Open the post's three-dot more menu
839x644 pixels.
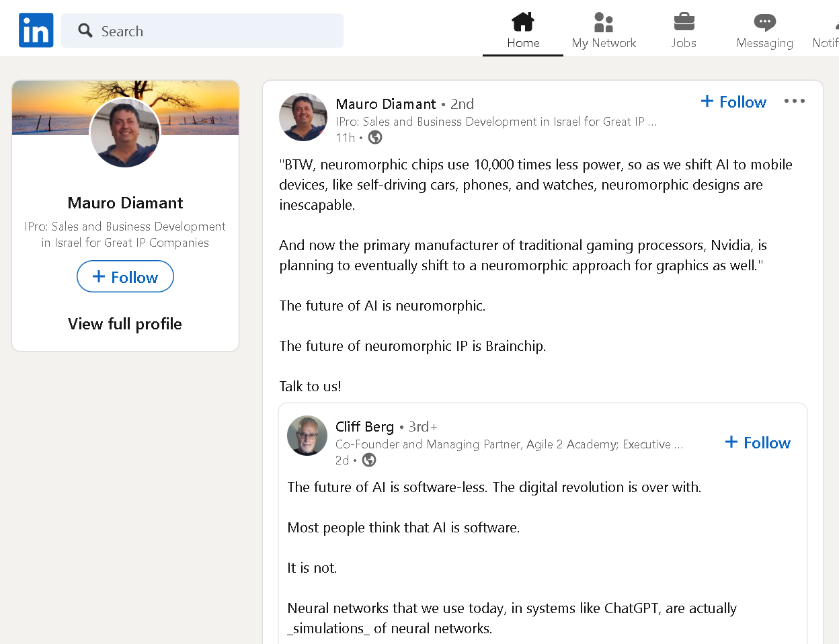[x=794, y=101]
